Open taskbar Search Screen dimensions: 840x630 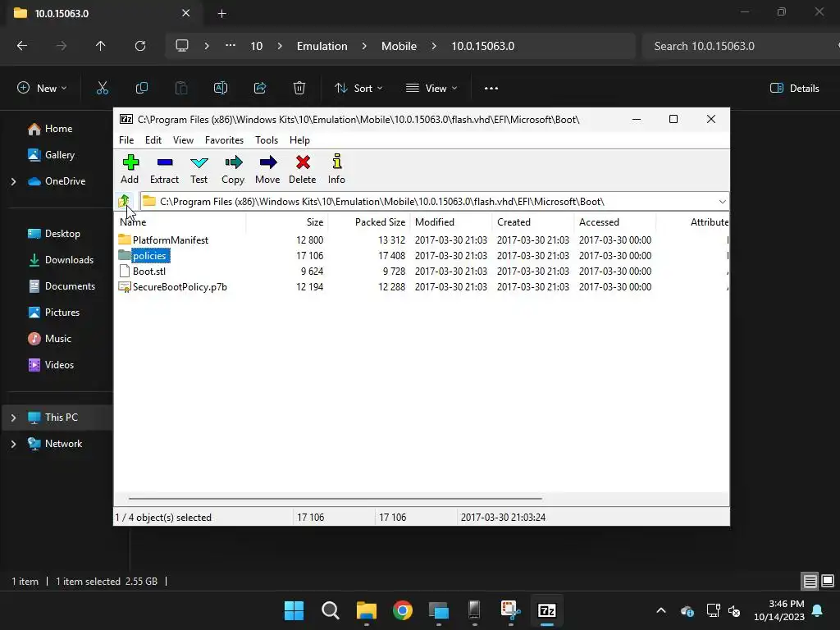tap(330, 610)
